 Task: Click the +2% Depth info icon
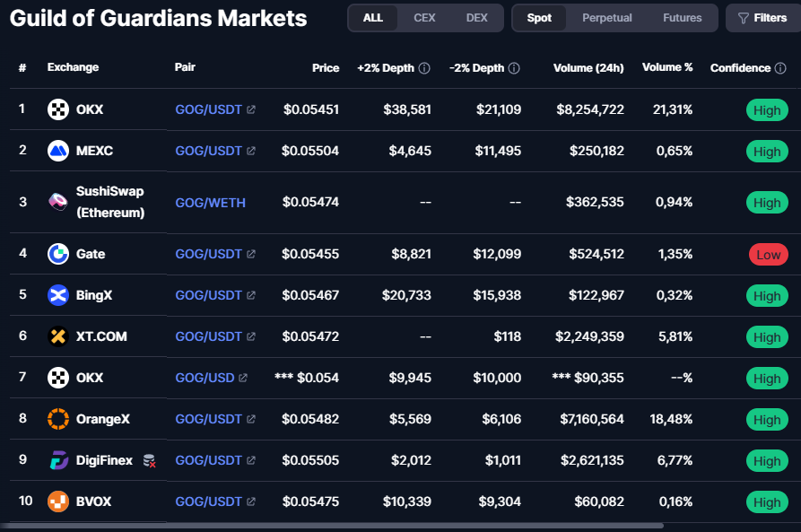pos(424,68)
